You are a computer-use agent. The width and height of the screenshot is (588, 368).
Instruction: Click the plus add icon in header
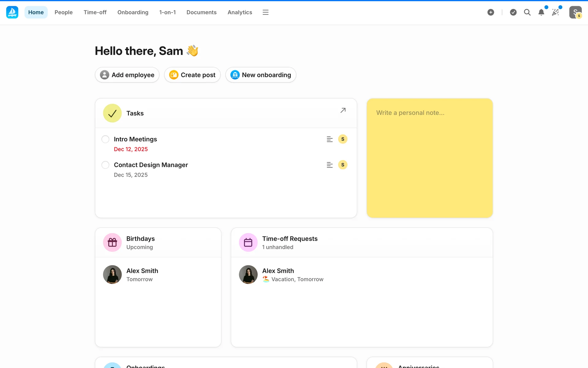click(x=491, y=12)
